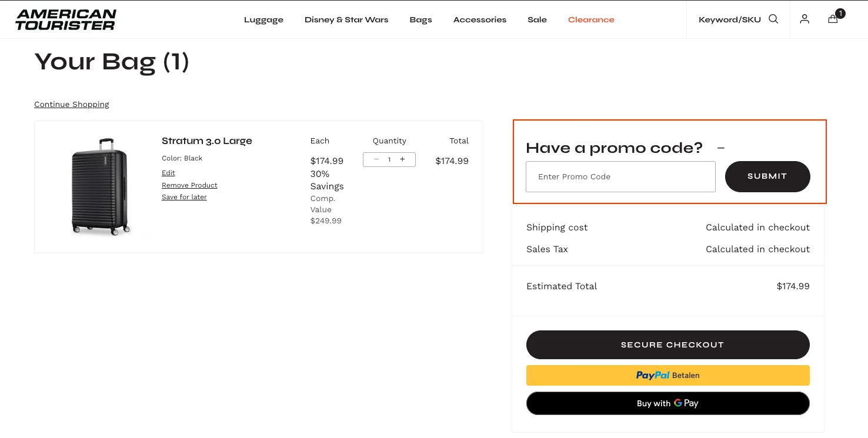Screen dimensions: 868x438
Task: Open the Accessories menu
Action: coord(480,19)
